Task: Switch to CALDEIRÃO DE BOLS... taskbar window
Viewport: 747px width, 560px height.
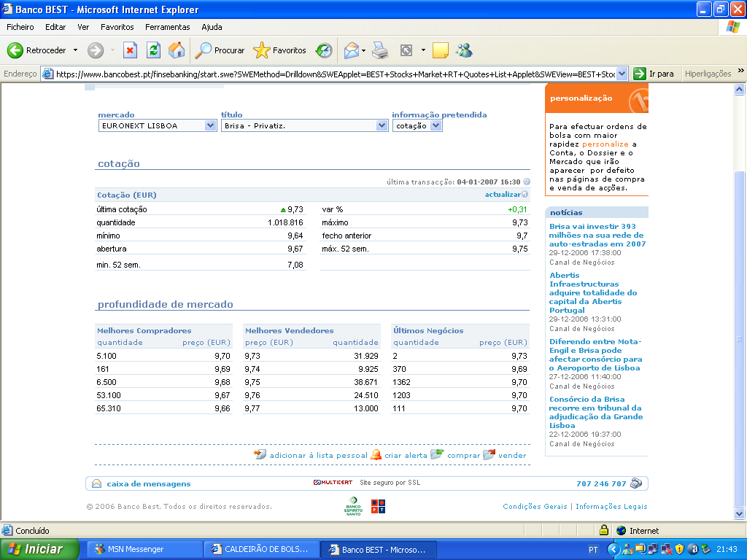Action: pos(260,549)
